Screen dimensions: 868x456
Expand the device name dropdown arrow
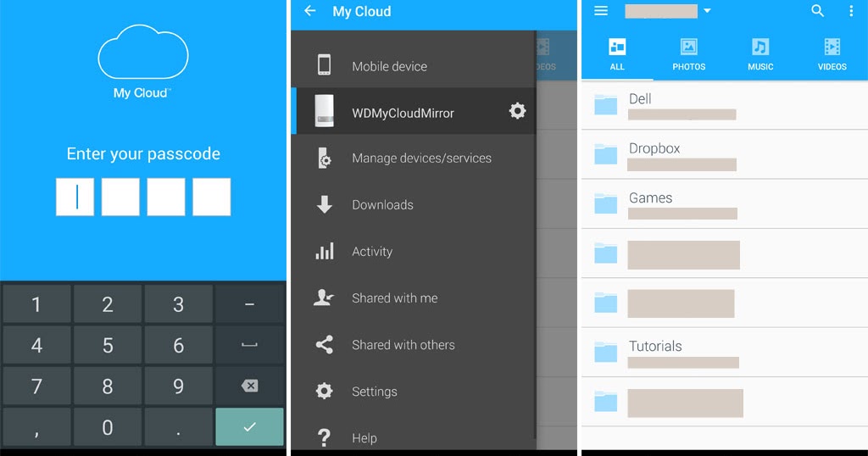[708, 10]
